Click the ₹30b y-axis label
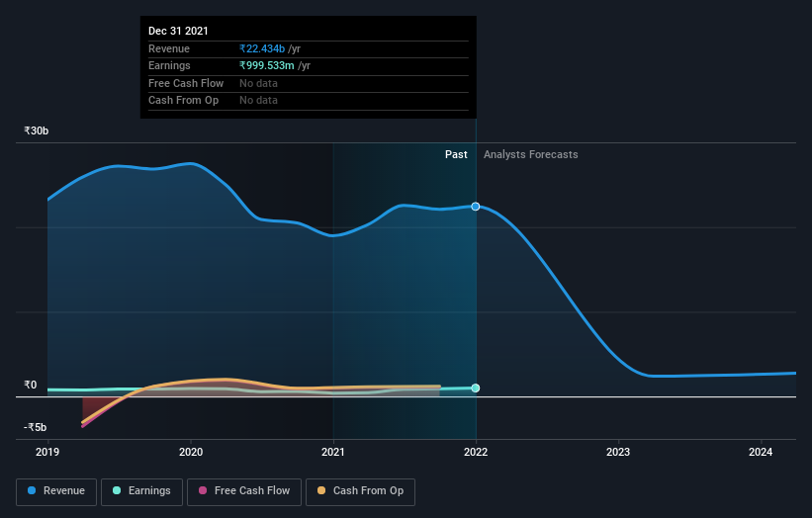 pyautogui.click(x=37, y=130)
